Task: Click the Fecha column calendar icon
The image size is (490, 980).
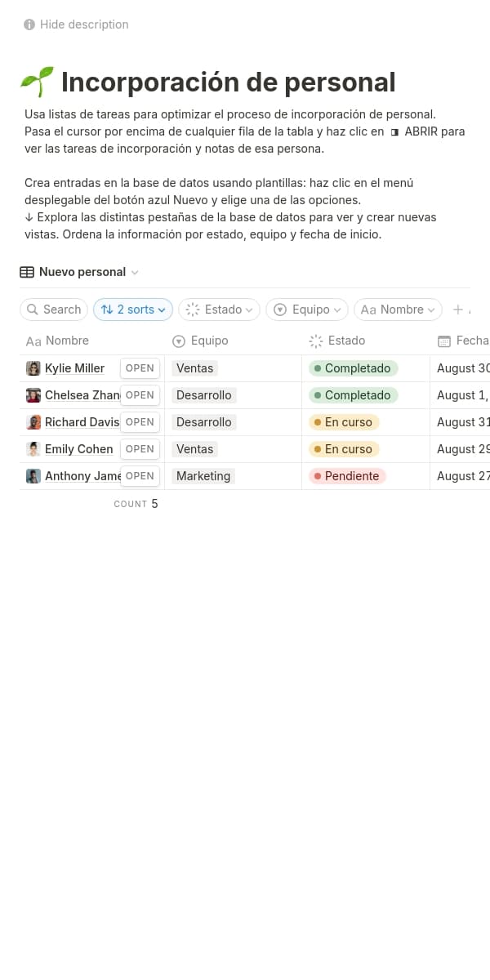Action: 444,341
